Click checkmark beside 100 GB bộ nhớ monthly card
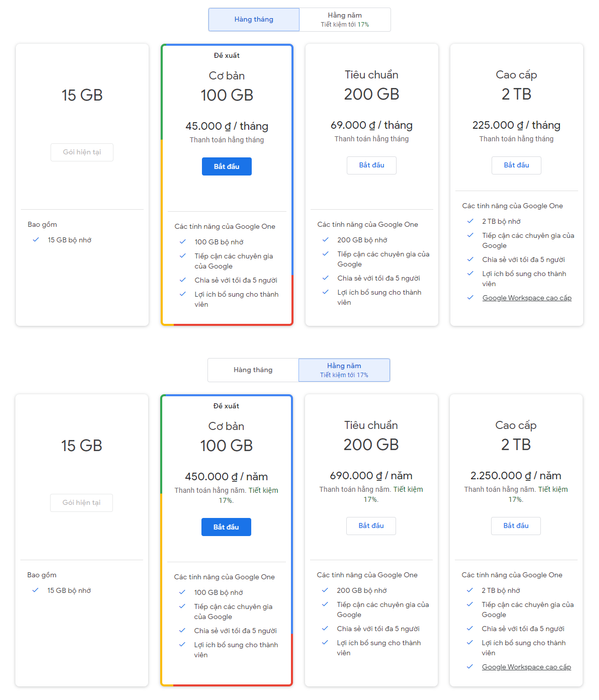 [x=183, y=242]
